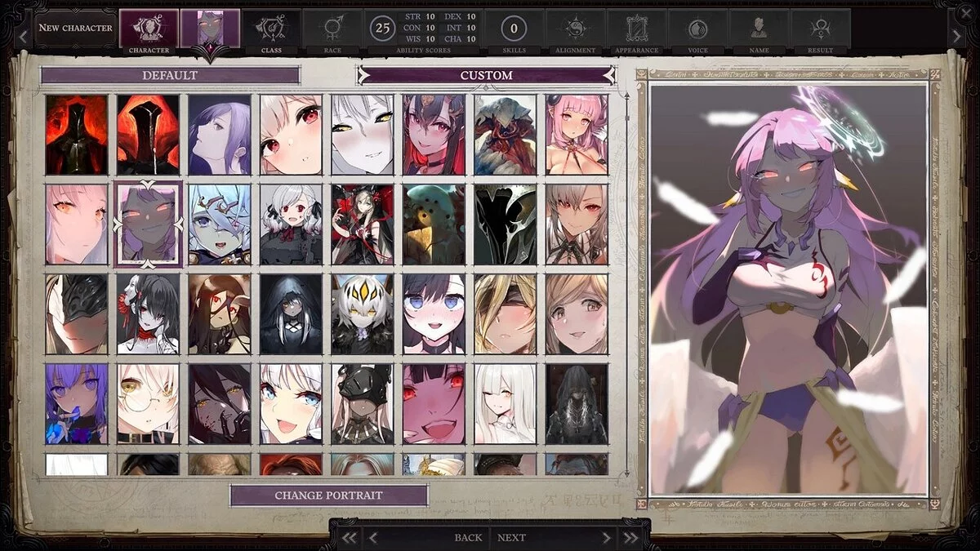This screenshot has height=551, width=980.
Task: Click the Next button
Action: 511,537
